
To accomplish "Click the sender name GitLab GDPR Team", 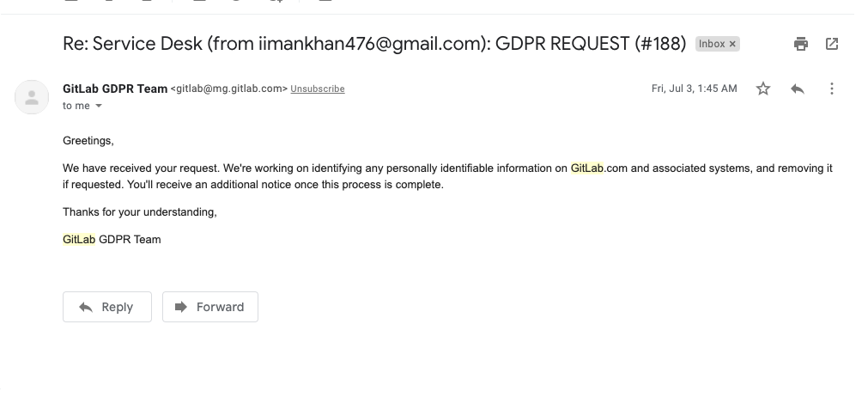I will tap(115, 89).
